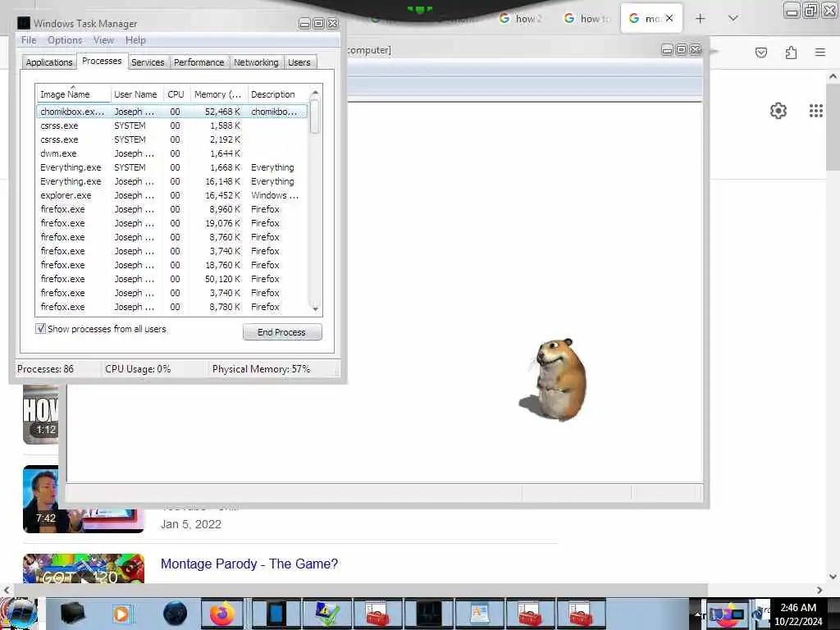Select the chomikbox.exe process row
The height and width of the screenshot is (630, 840).
coord(172,112)
